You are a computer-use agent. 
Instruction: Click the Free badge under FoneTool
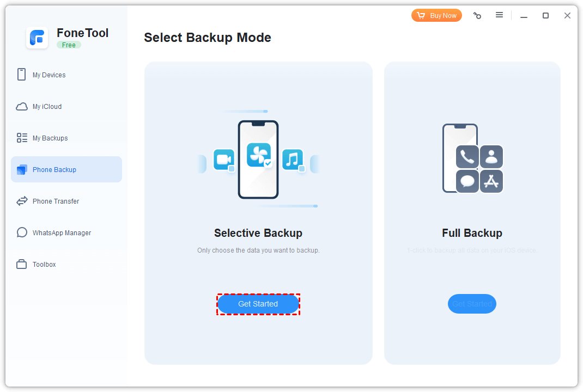pyautogui.click(x=69, y=45)
